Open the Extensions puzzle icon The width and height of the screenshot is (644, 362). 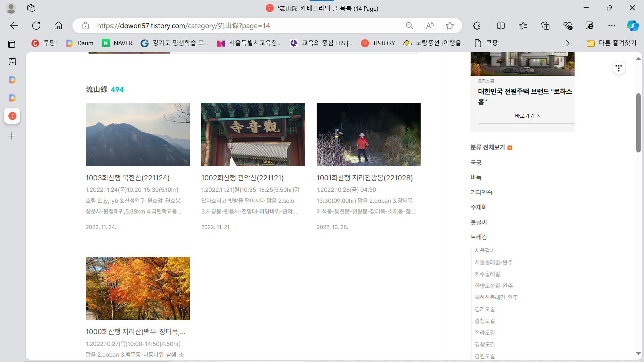[x=477, y=26]
